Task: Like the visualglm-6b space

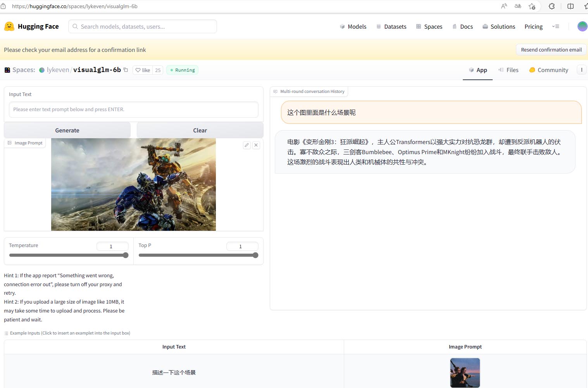Action: pyautogui.click(x=143, y=70)
